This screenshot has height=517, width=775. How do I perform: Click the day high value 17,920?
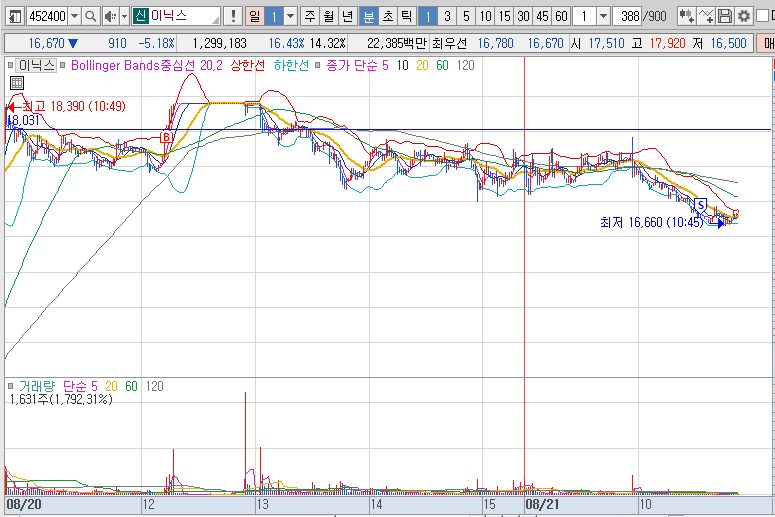pos(667,43)
